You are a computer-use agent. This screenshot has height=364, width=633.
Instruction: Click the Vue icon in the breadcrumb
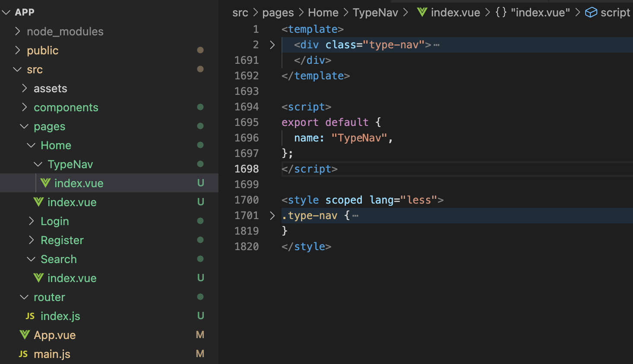click(x=422, y=13)
